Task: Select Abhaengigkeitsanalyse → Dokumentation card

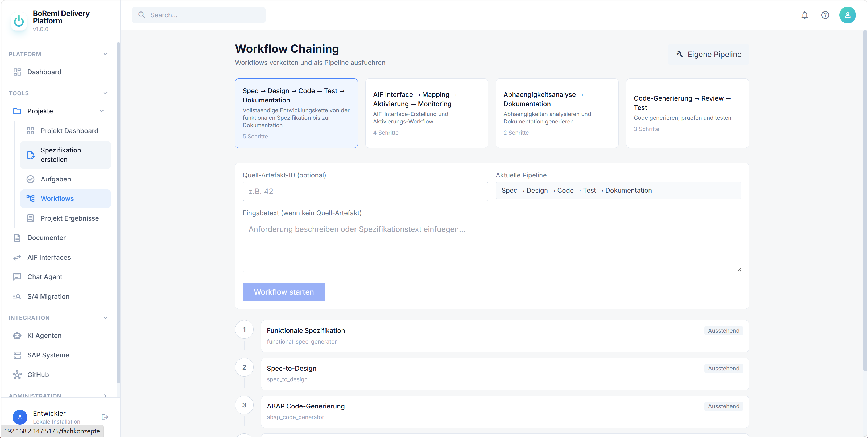Action: click(x=557, y=113)
